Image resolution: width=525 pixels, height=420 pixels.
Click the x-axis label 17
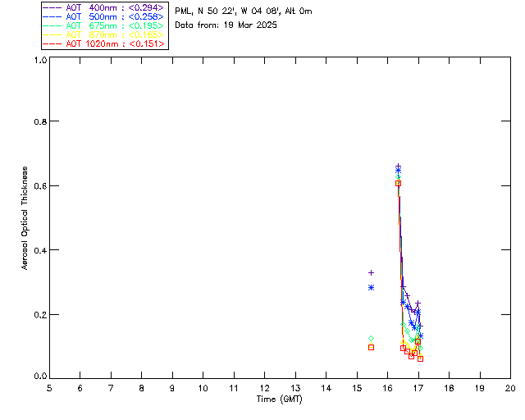(418, 388)
